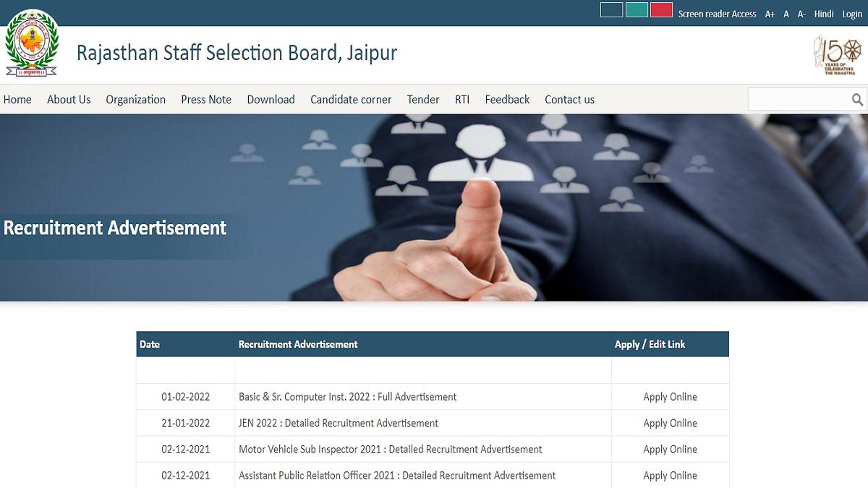Enable Screen reader Access
Screen dimensions: 868x488
tap(718, 13)
